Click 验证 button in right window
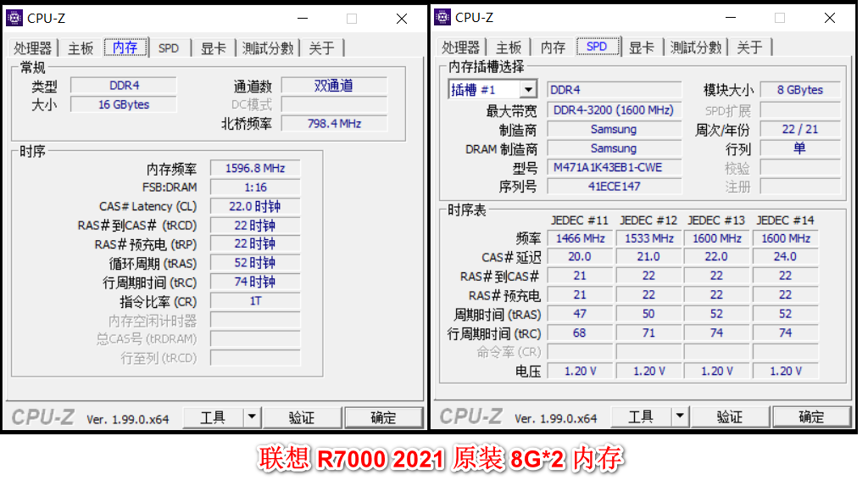 tap(730, 417)
